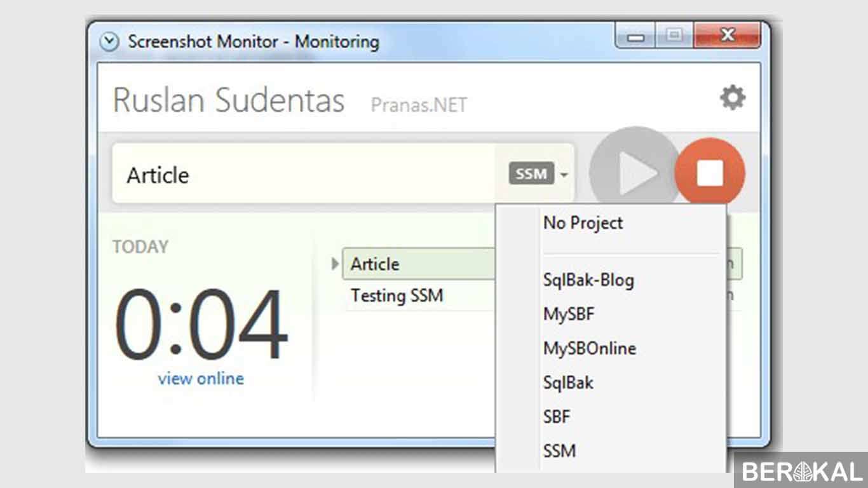
Task: Open the window menu icon in the title bar
Action: point(110,42)
